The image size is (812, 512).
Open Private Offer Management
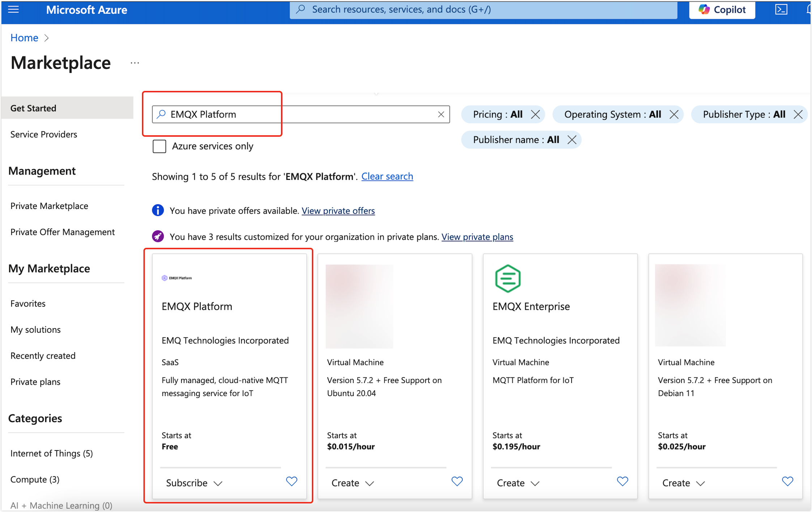[63, 232]
